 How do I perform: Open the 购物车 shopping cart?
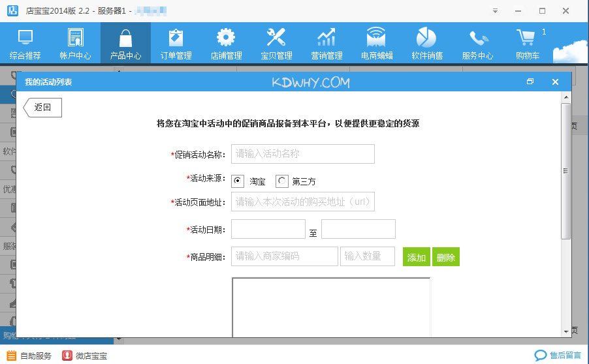527,43
